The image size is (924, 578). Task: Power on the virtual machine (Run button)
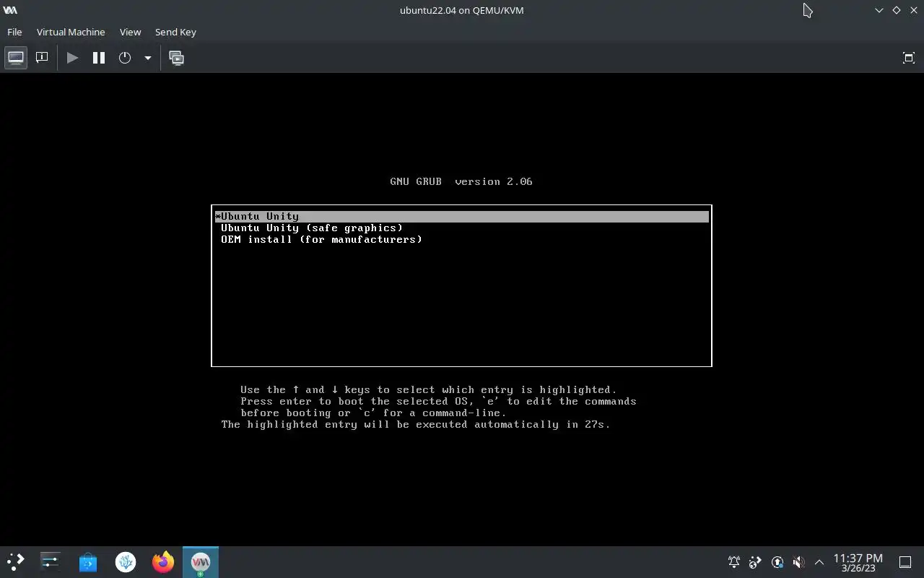click(72, 58)
